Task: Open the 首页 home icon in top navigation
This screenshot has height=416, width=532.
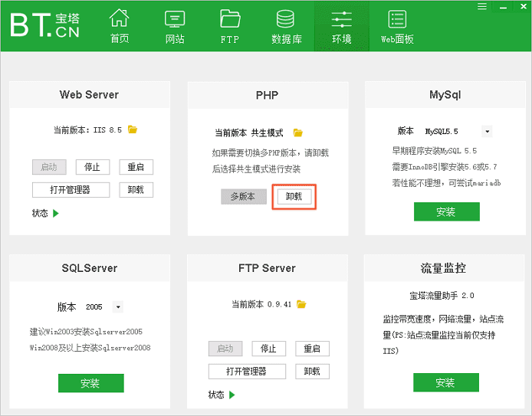Action: [x=119, y=26]
